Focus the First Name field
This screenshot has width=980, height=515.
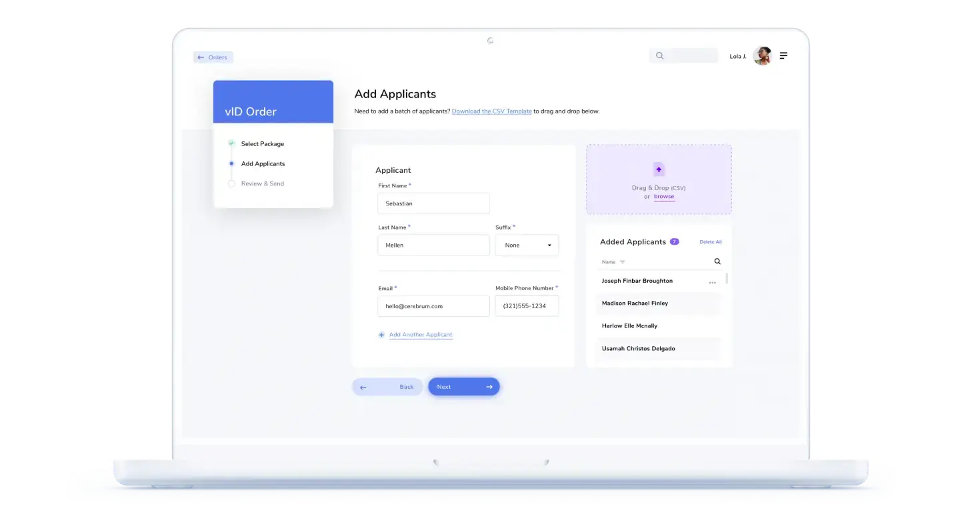point(434,203)
